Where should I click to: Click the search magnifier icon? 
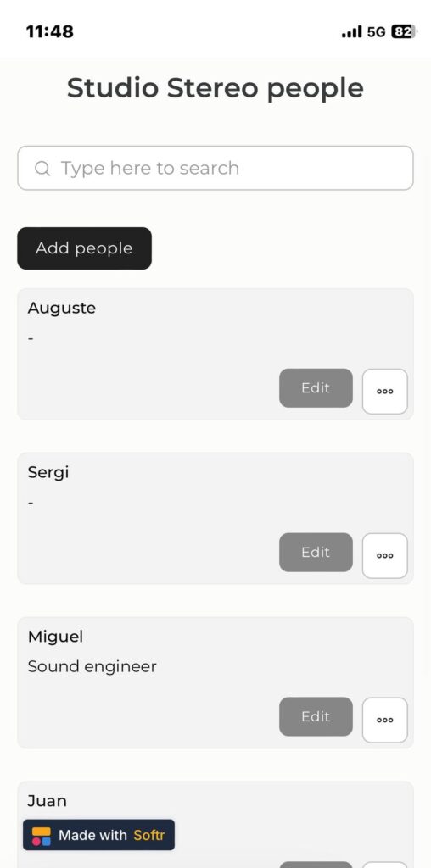(42, 169)
